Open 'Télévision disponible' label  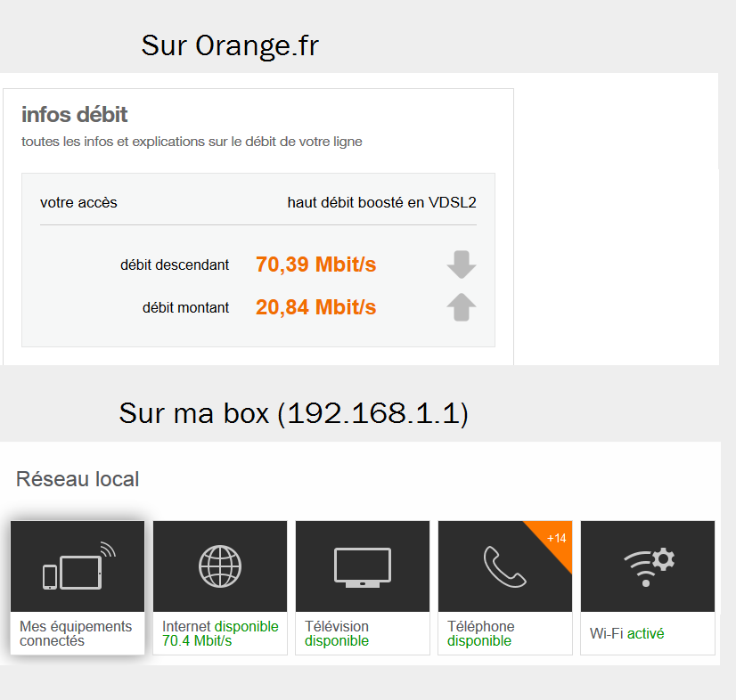point(337,633)
